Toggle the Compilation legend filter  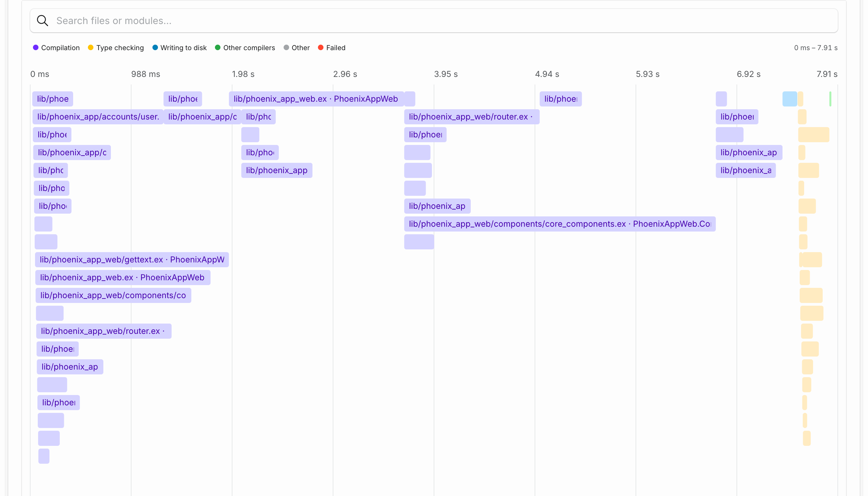(56, 48)
